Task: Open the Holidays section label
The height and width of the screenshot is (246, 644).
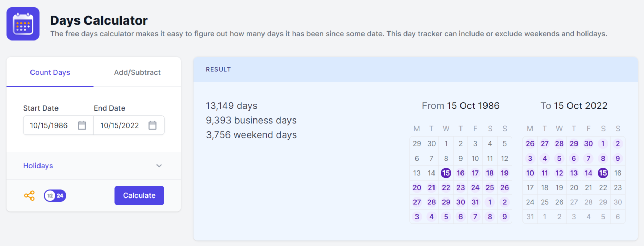Action: (38, 166)
